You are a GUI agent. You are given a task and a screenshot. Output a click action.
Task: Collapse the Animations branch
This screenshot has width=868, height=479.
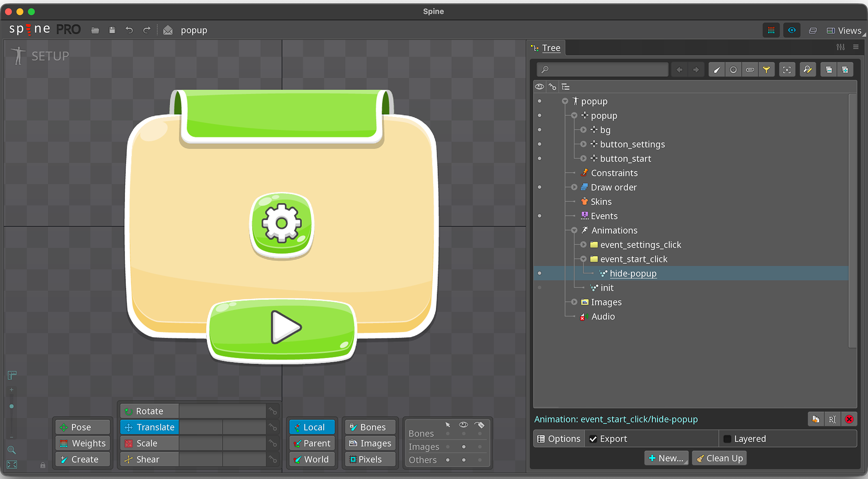tap(574, 230)
